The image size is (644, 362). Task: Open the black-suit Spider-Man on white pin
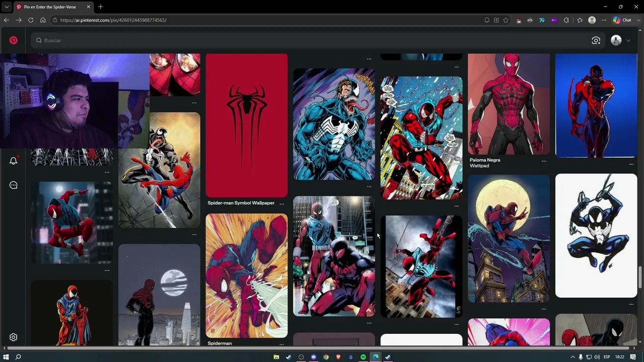(596, 236)
